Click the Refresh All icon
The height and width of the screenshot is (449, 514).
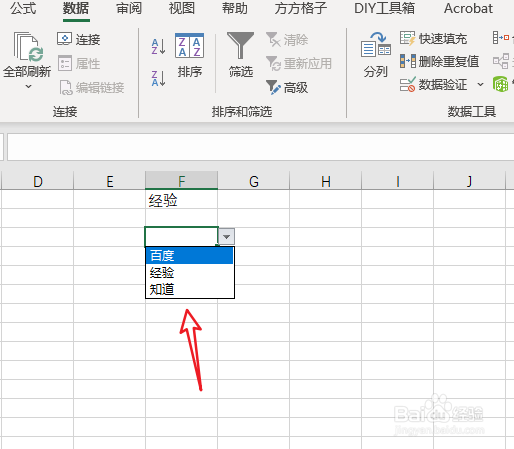(28, 47)
